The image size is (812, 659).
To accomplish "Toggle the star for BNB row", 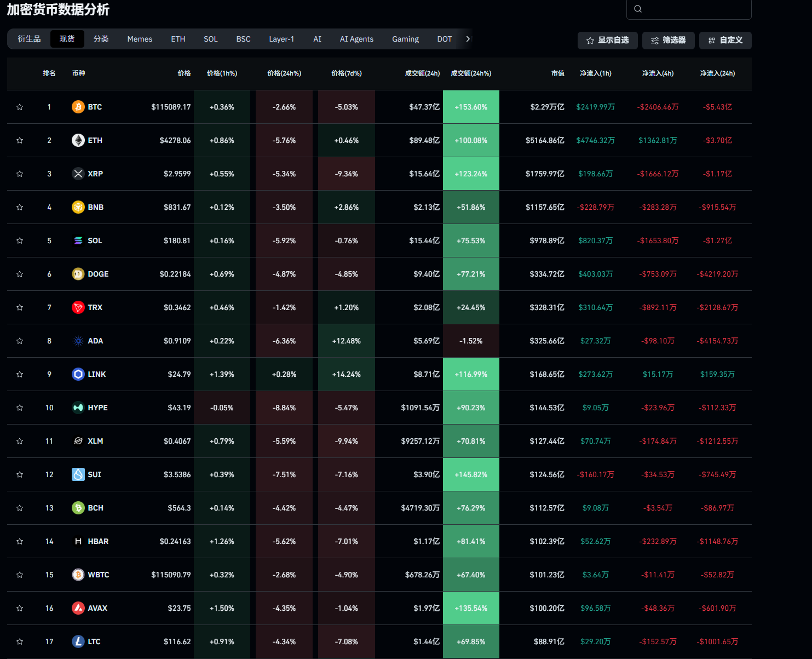I will (20, 207).
